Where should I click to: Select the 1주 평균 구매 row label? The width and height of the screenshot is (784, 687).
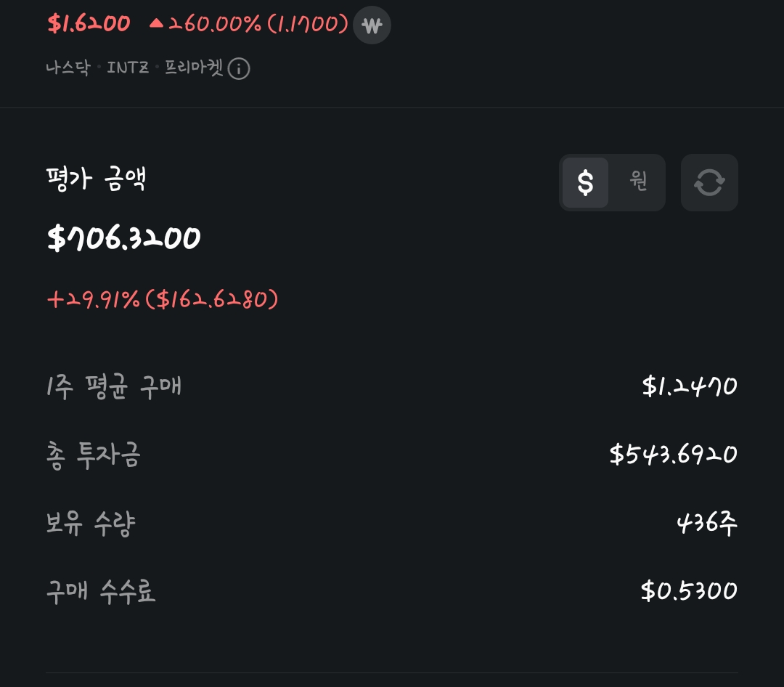tap(113, 386)
